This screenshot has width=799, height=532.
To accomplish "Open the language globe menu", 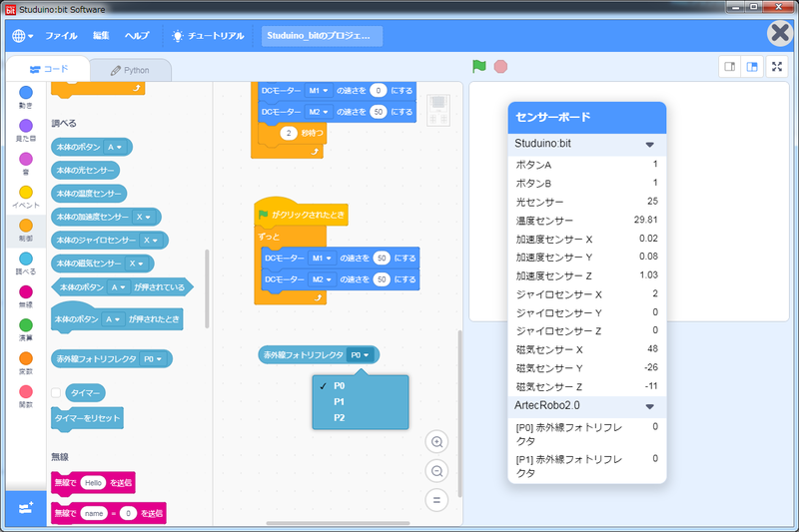I will pos(22,36).
